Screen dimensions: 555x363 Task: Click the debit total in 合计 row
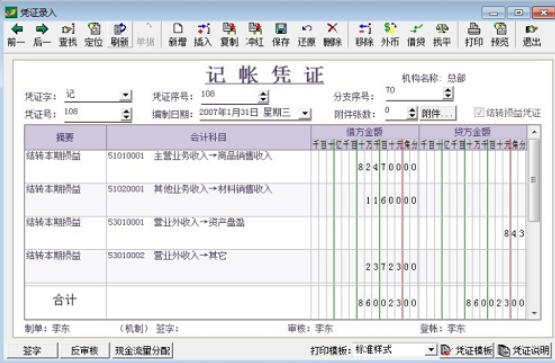pos(365,303)
